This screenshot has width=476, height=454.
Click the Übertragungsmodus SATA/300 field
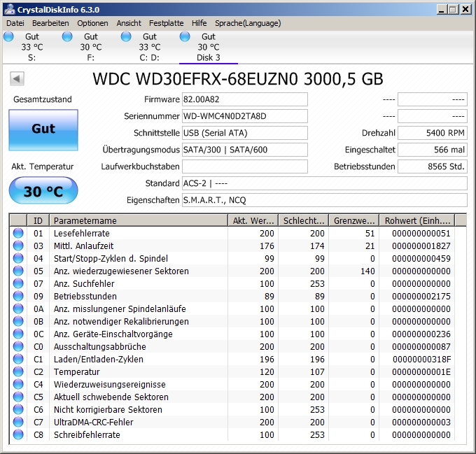point(245,150)
